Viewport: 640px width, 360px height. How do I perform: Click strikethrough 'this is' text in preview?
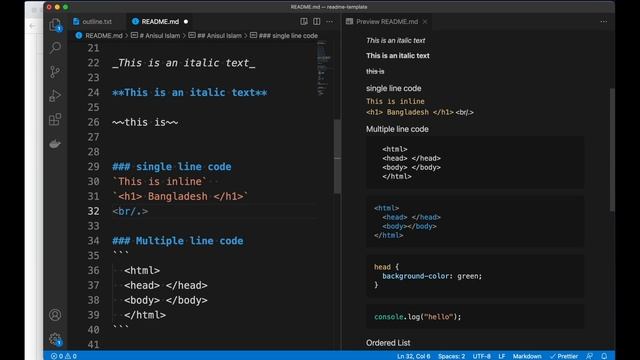[375, 71]
